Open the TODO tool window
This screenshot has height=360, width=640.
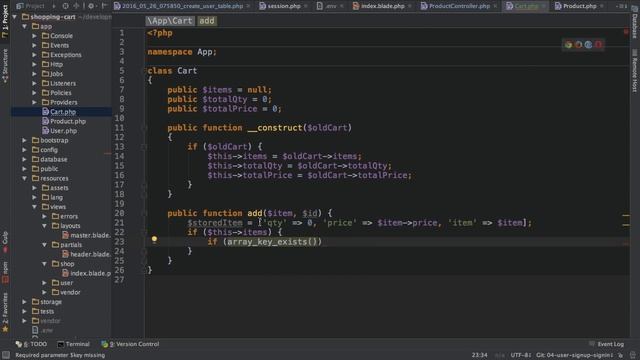pos(32,344)
